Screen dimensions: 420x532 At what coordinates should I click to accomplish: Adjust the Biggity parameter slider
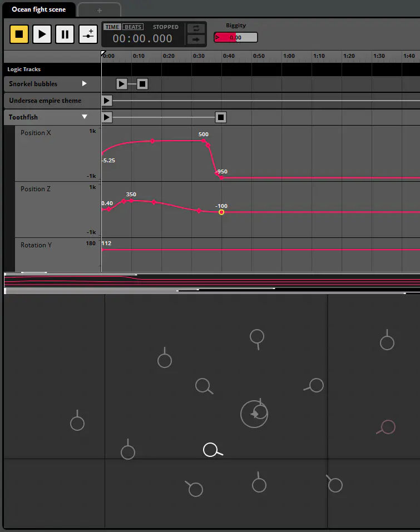click(x=236, y=37)
